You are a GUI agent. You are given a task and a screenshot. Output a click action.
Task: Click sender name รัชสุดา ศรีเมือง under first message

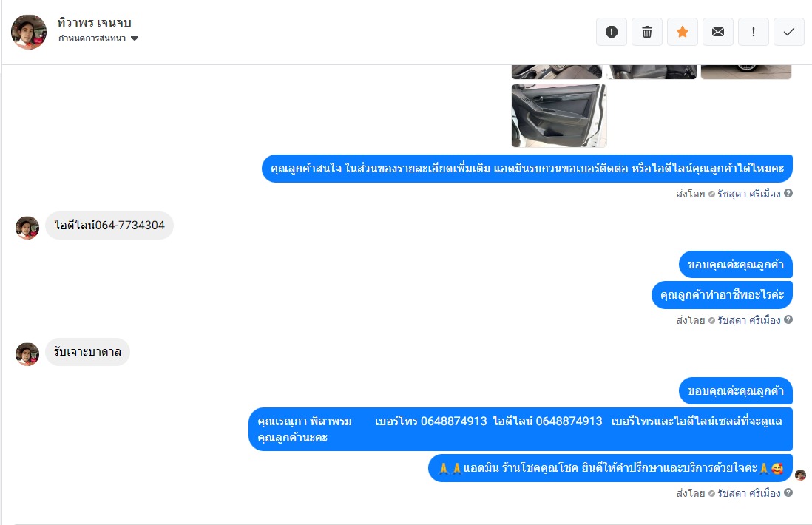coord(749,194)
